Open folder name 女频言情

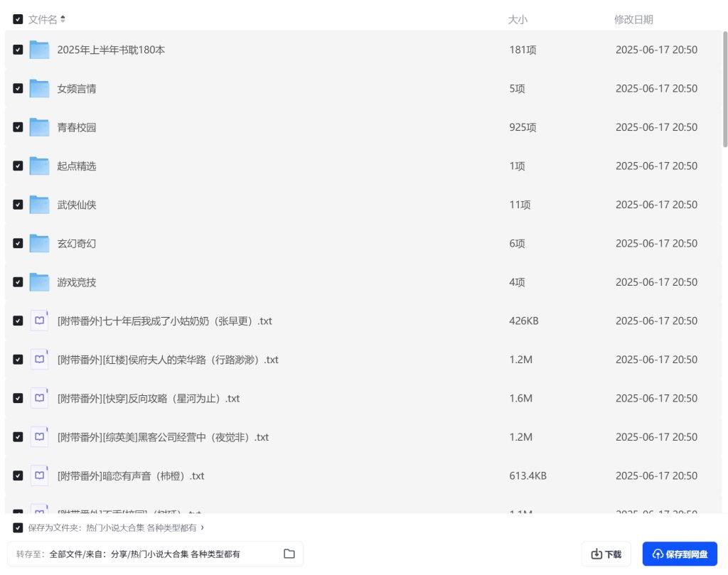pyautogui.click(x=77, y=89)
